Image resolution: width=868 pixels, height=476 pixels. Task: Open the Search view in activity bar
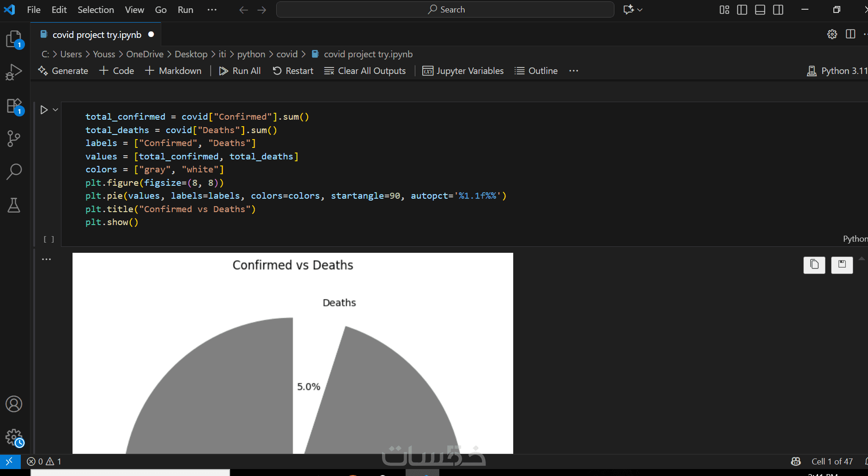(x=14, y=171)
